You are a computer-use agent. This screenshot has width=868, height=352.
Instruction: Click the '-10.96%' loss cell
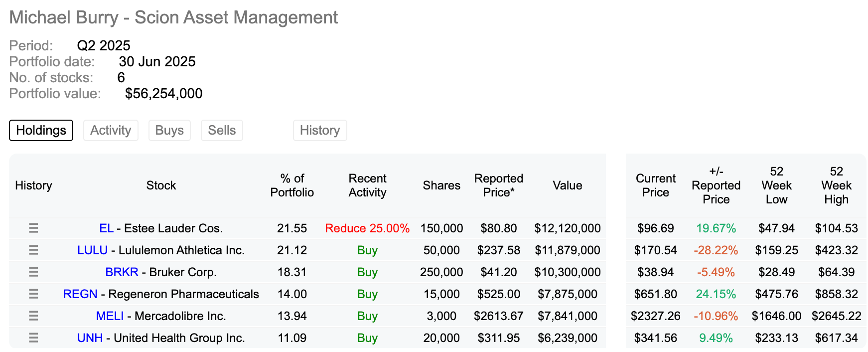(x=716, y=316)
